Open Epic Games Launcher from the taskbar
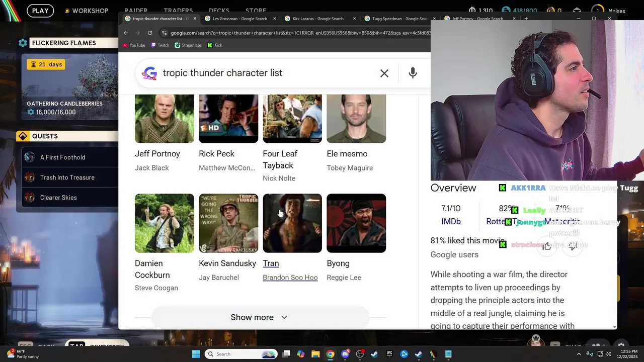This screenshot has width=644, height=362. click(389, 354)
